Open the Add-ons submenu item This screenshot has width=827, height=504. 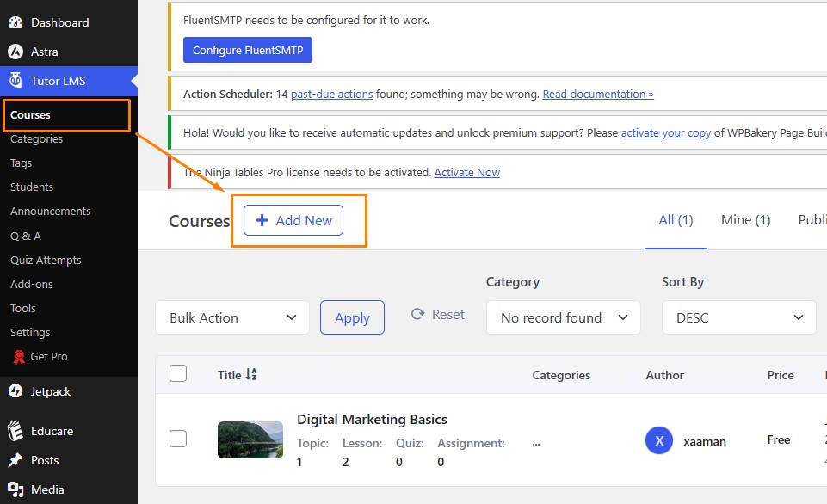(32, 284)
